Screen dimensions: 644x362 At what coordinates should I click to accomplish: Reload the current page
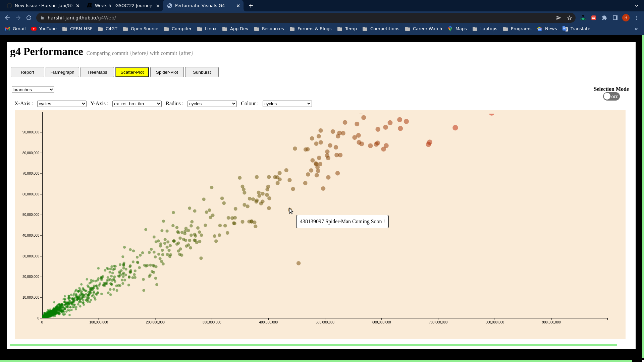29,18
